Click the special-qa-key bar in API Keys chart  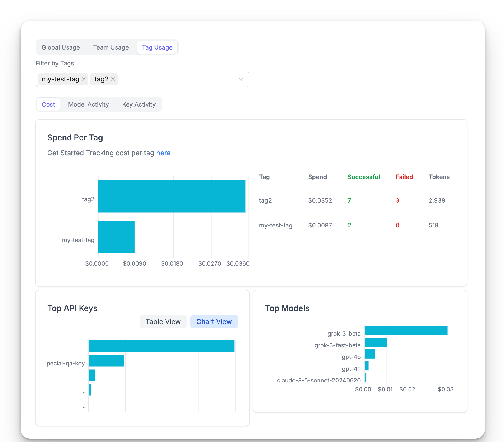point(106,361)
